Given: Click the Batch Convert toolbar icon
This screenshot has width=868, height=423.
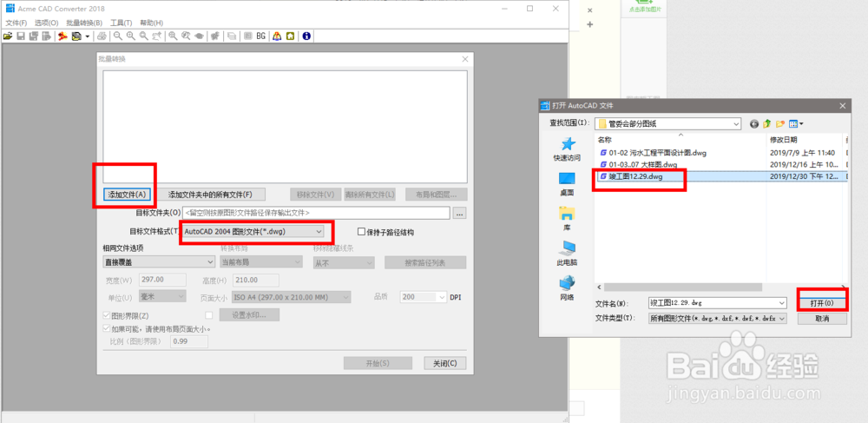Looking at the screenshot, I should [x=76, y=36].
